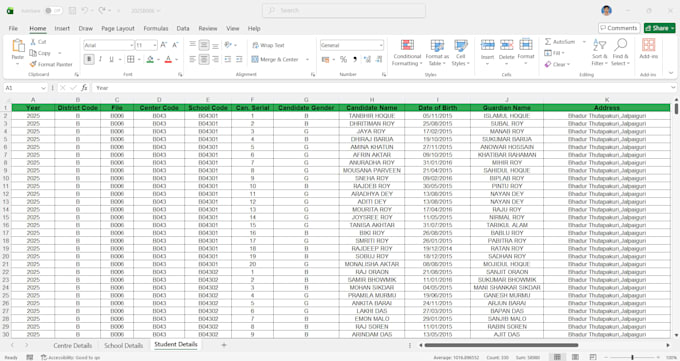This screenshot has width=680, height=361.
Task: Click the Merge & Center button
Action: (x=275, y=59)
